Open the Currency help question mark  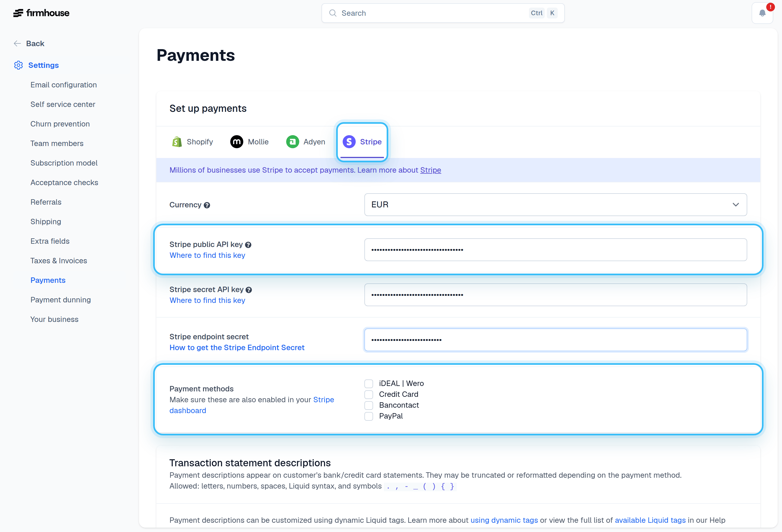pos(207,205)
